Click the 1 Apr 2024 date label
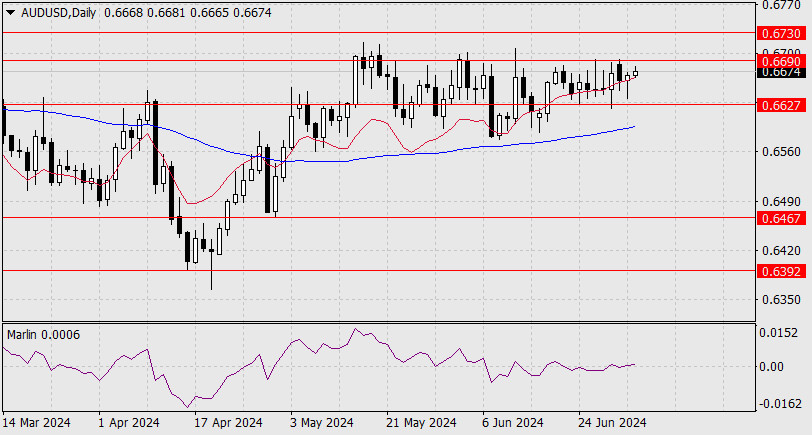 coord(128,423)
